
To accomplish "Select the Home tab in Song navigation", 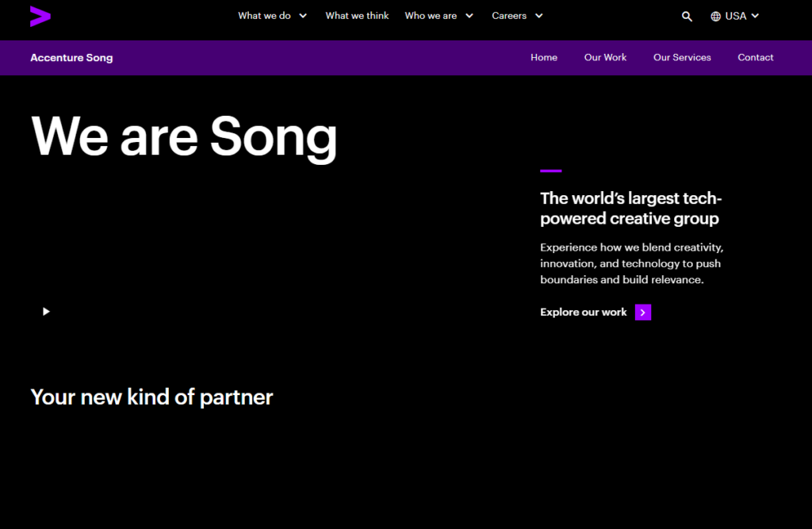I will [x=544, y=58].
